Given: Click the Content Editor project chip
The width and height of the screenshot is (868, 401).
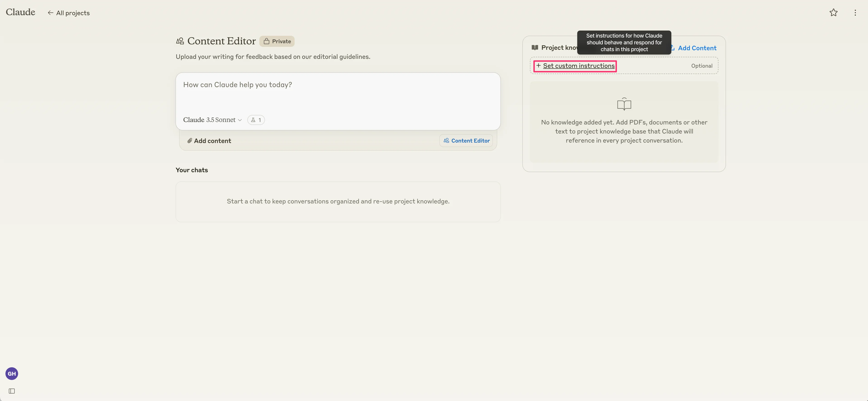Looking at the screenshot, I should (x=466, y=141).
